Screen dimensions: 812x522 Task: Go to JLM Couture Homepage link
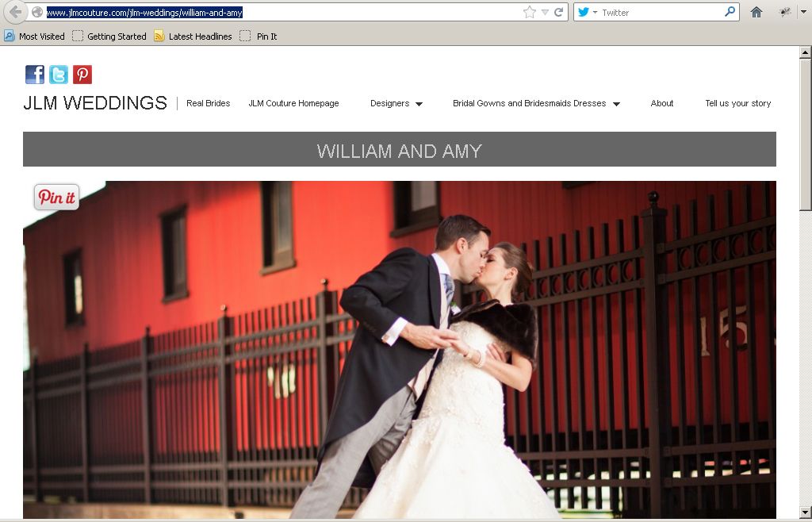point(293,103)
